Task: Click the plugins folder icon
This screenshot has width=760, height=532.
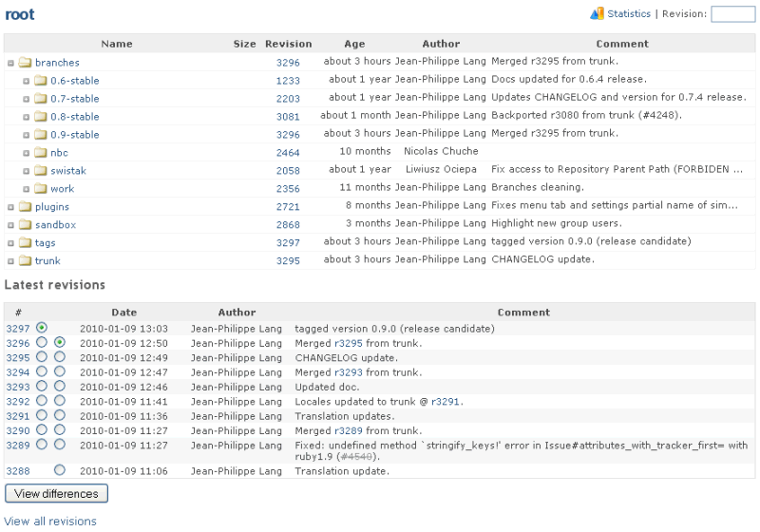Action: [26, 206]
